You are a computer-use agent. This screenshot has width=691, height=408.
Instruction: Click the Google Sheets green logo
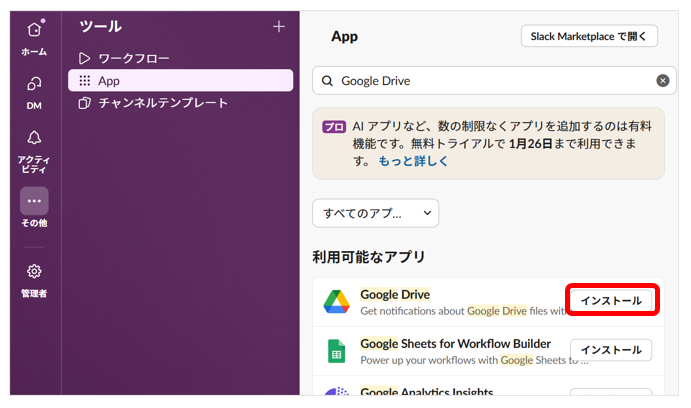click(x=337, y=351)
